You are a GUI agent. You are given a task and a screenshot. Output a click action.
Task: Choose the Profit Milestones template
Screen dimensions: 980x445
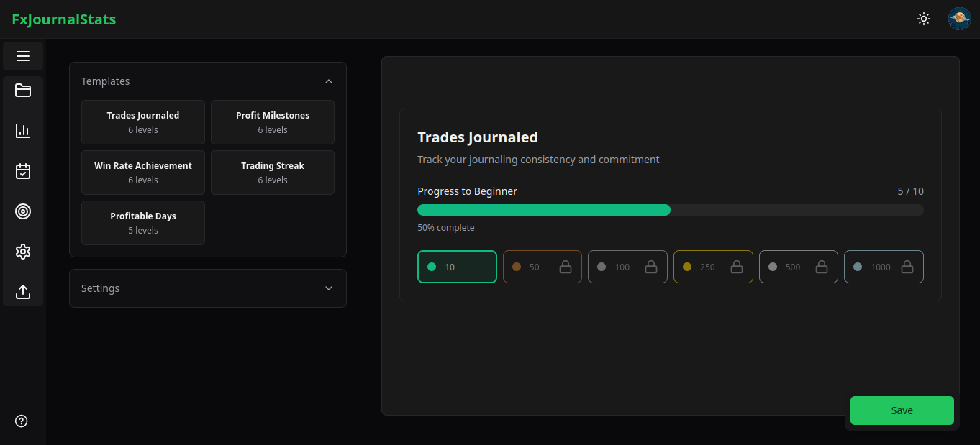point(272,122)
